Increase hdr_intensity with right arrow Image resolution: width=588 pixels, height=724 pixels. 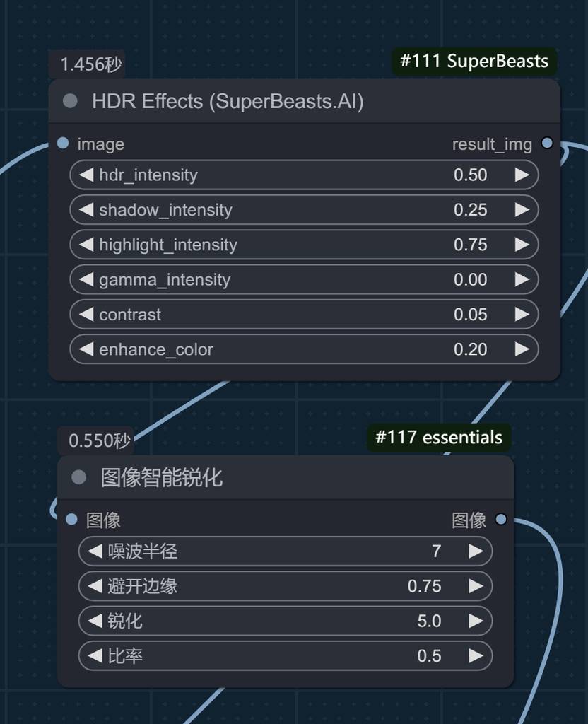click(x=522, y=175)
